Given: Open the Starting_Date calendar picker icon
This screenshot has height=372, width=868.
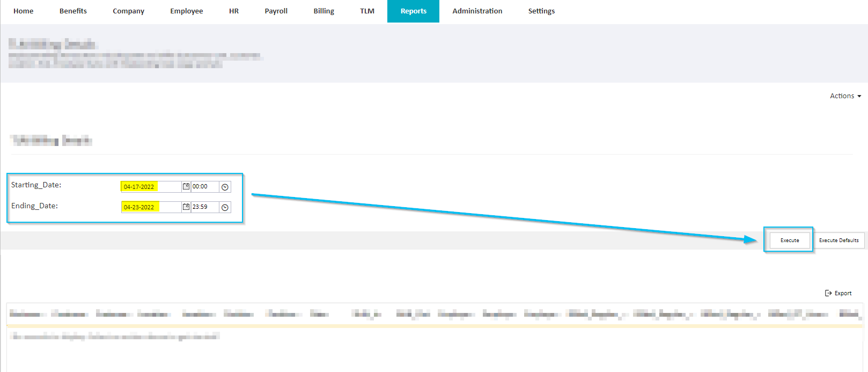Looking at the screenshot, I should [x=186, y=186].
